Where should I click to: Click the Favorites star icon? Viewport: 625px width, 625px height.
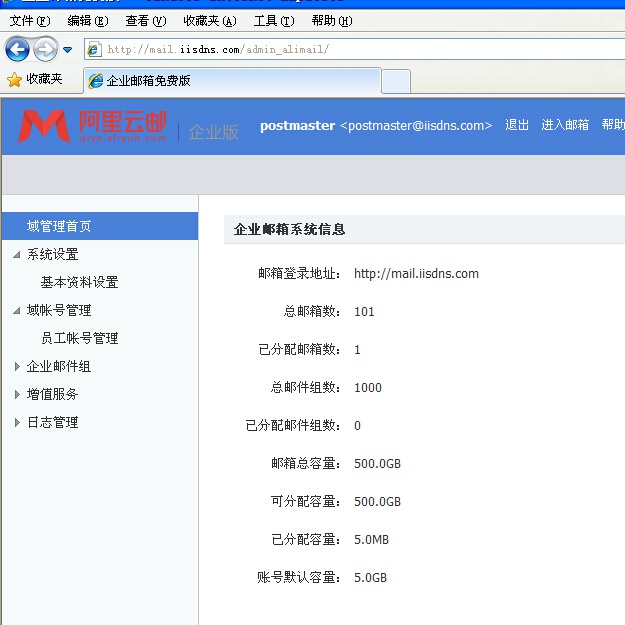[x=14, y=79]
